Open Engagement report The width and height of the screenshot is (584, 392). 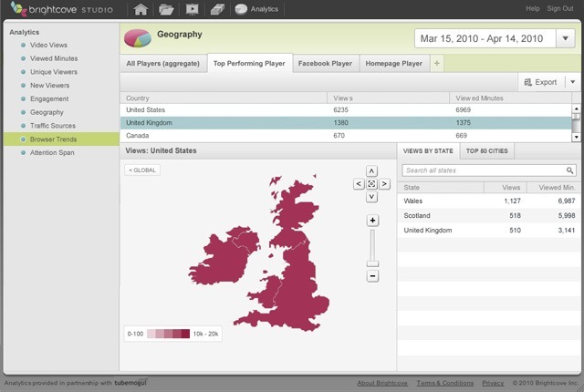(x=49, y=98)
